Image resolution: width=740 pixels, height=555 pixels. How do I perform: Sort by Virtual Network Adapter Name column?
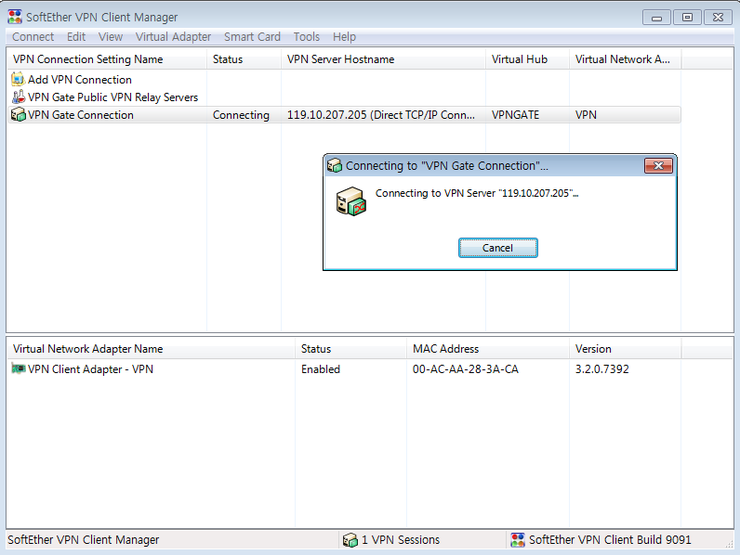[151, 349]
